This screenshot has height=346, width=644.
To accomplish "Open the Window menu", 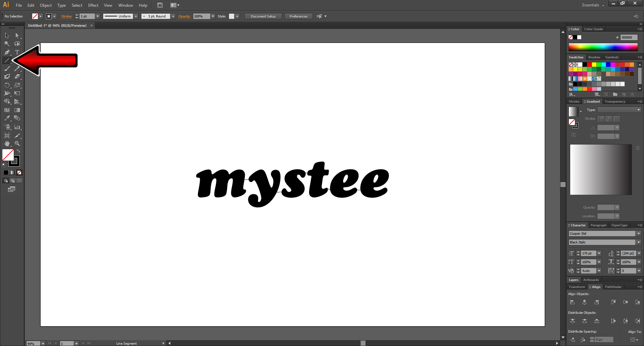I will point(125,5).
